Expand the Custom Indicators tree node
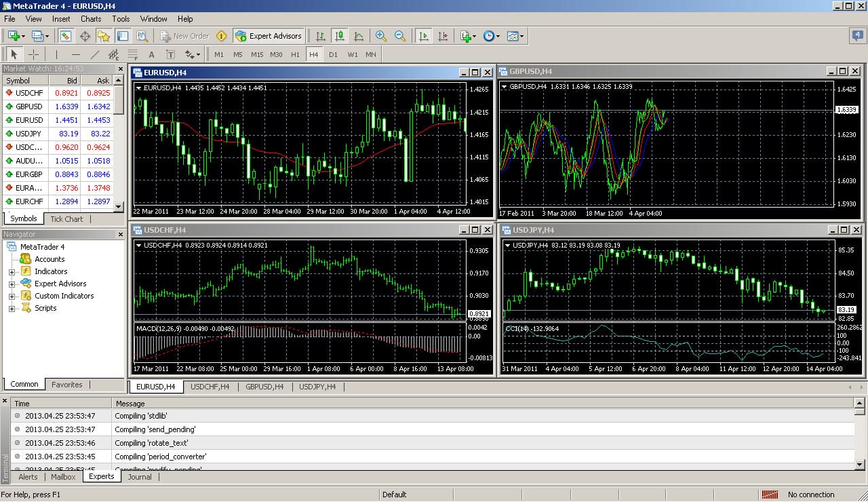 [x=12, y=296]
